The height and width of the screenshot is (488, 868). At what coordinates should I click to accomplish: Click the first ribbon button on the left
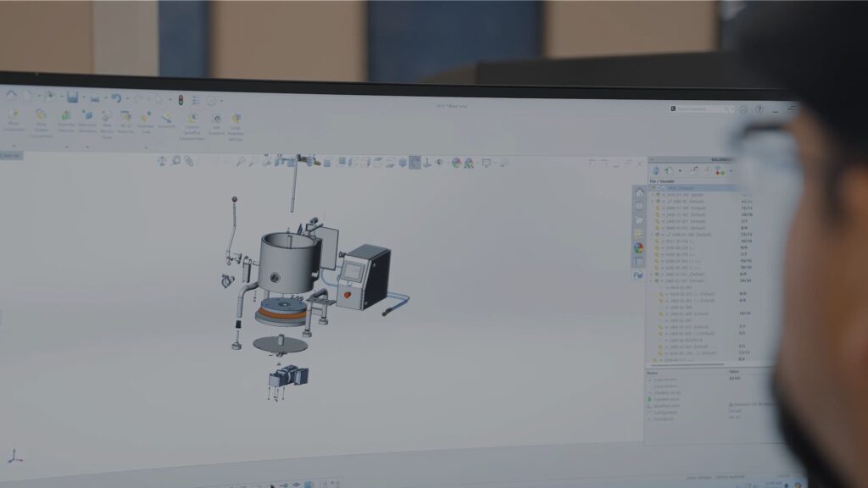click(13, 120)
